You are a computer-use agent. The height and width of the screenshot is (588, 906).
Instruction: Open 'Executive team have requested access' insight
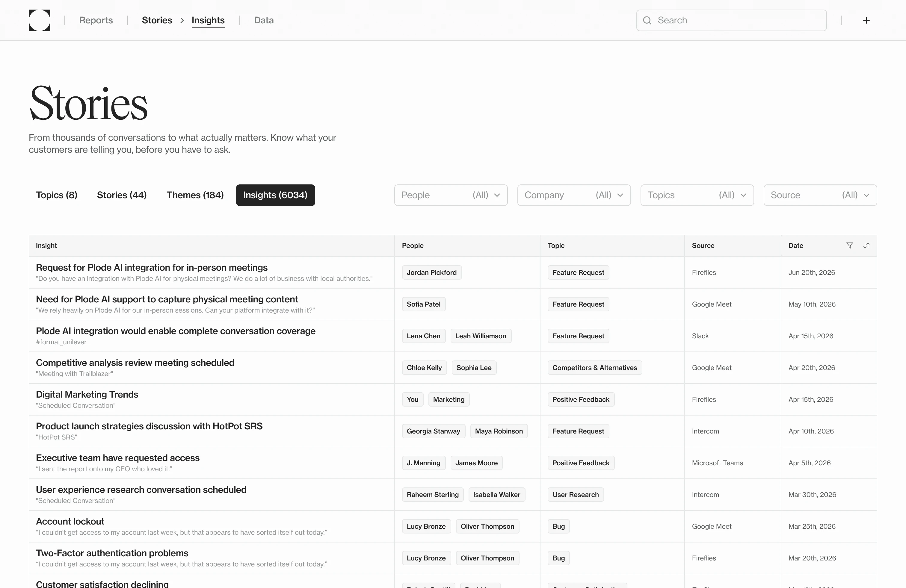click(x=118, y=458)
